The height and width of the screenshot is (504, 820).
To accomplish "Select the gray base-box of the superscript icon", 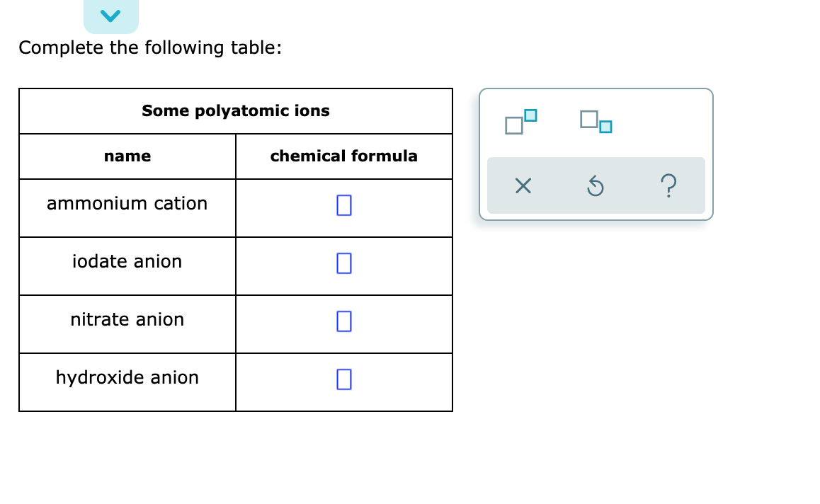I will (x=514, y=126).
